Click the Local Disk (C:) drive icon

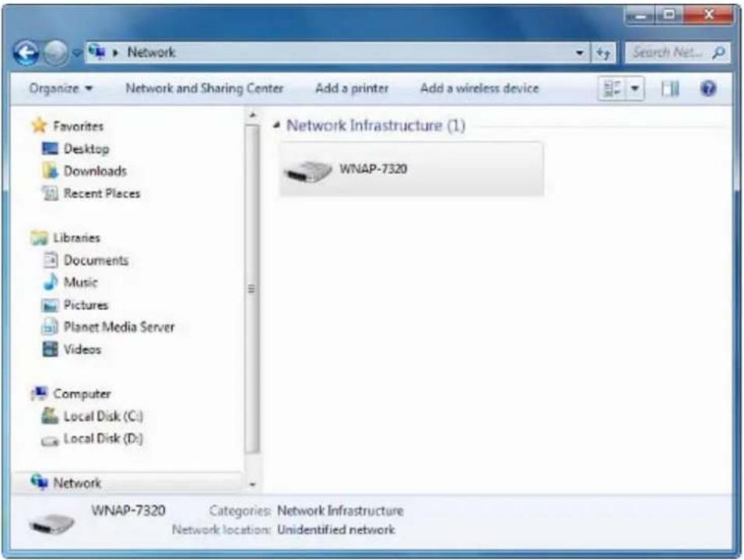click(50, 416)
